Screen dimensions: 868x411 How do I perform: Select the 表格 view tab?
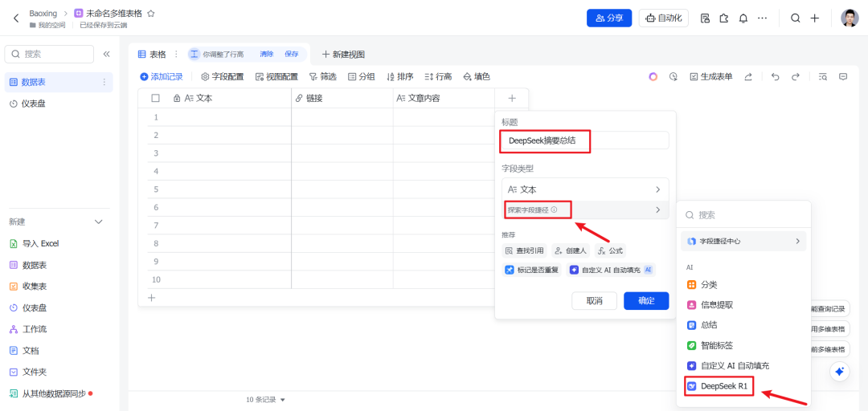pos(152,55)
